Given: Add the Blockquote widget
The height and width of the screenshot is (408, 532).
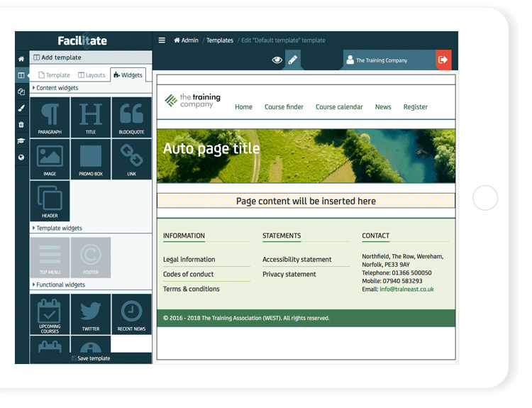Looking at the screenshot, I should pyautogui.click(x=131, y=117).
